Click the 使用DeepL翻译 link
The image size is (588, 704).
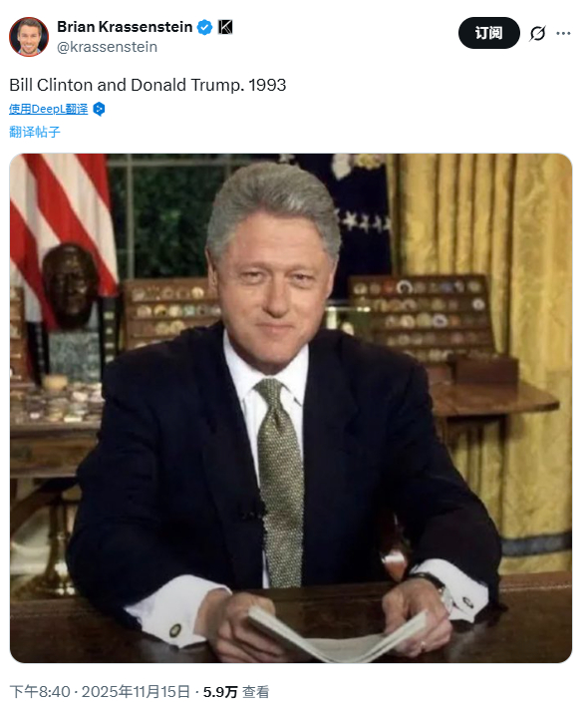tap(49, 109)
